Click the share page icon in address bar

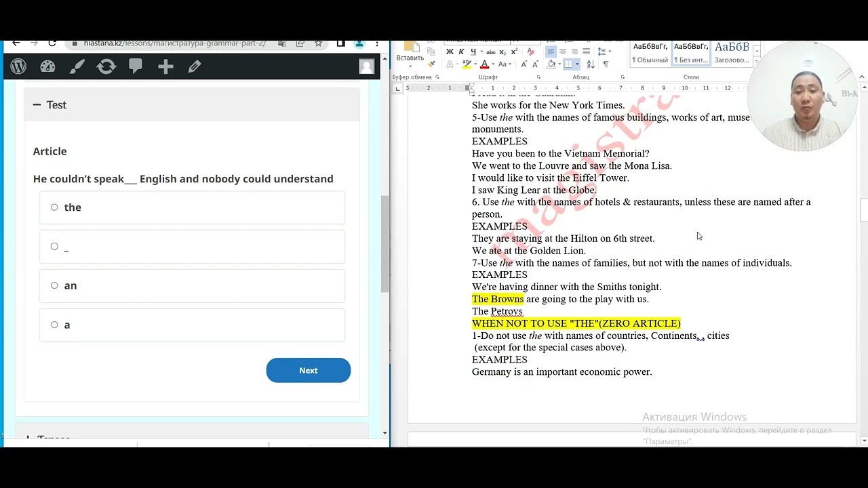pyautogui.click(x=300, y=43)
